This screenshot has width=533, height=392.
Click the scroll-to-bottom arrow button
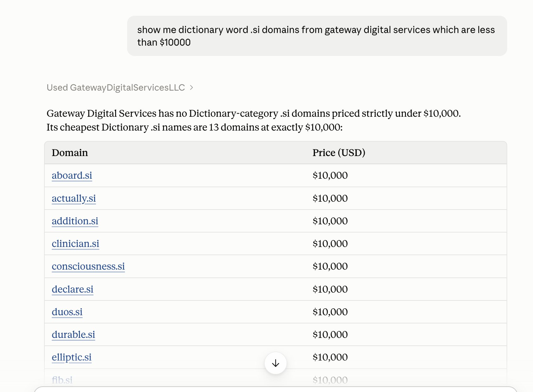click(276, 363)
